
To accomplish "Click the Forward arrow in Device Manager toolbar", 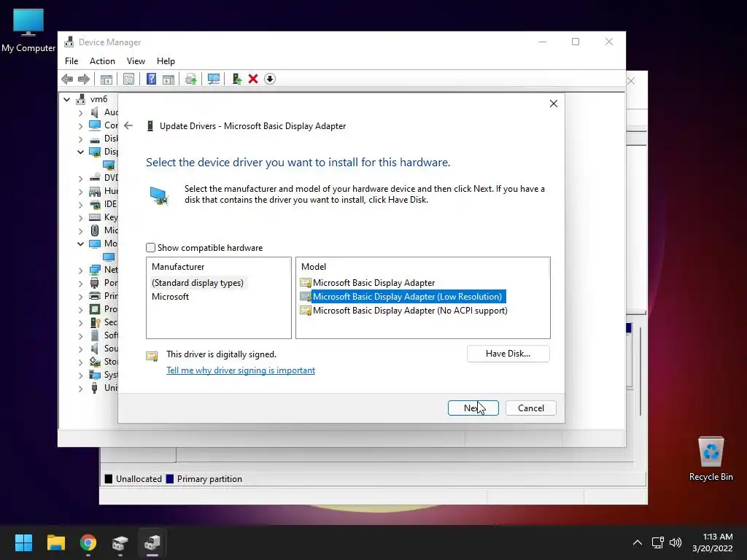I will point(84,79).
